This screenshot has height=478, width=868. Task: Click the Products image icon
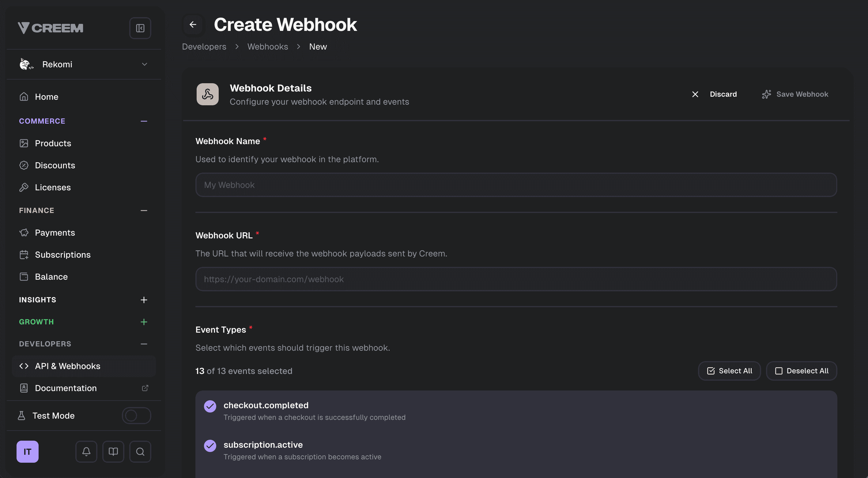tap(24, 144)
